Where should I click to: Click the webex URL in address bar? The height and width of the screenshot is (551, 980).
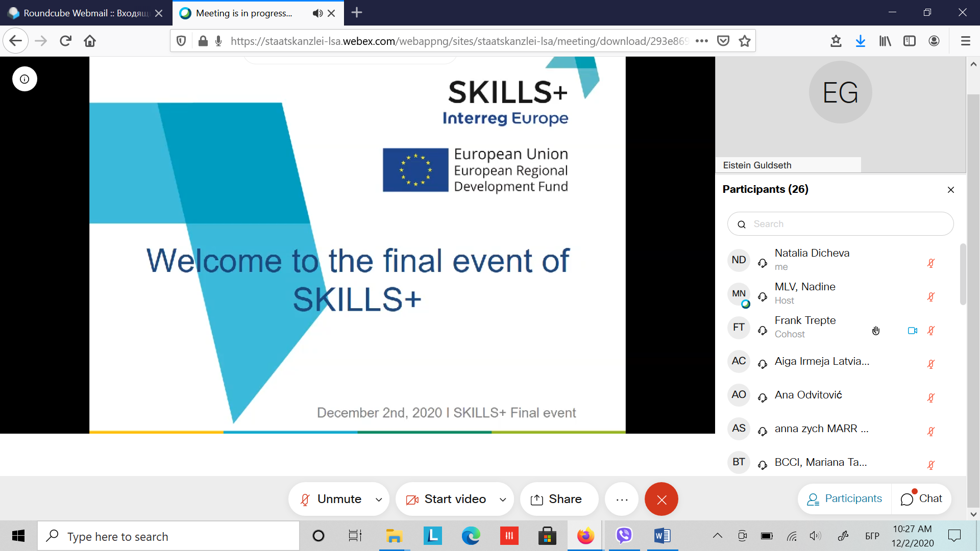tap(459, 41)
